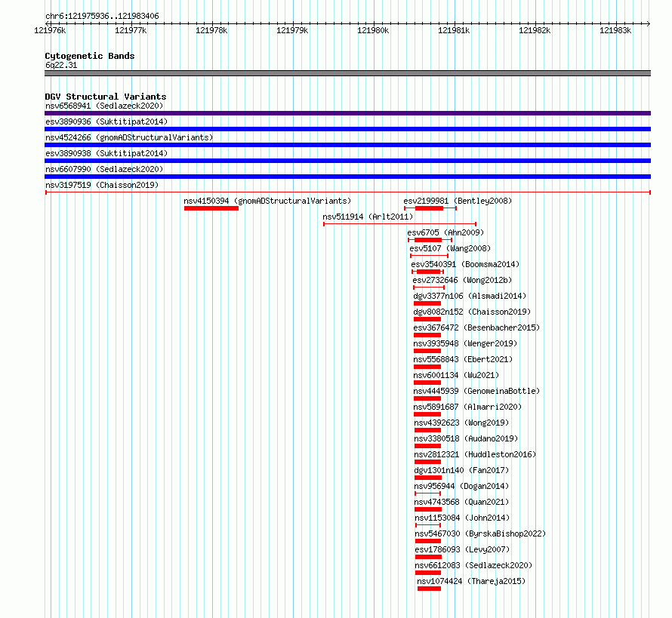Select nsv1153084 (John2014) label
Image resolution: width=672 pixels, height=618 pixels.
tap(462, 518)
